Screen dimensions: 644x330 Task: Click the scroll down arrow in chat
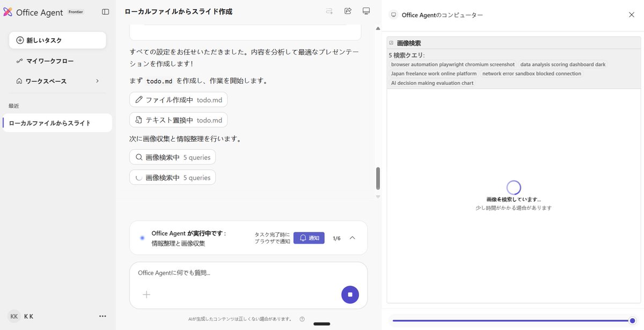tap(378, 196)
